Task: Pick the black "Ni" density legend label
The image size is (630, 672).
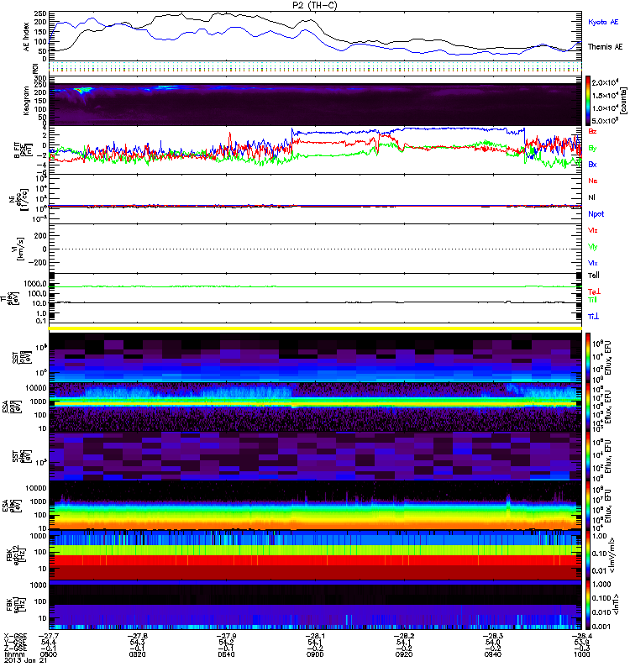Action: click(x=591, y=197)
